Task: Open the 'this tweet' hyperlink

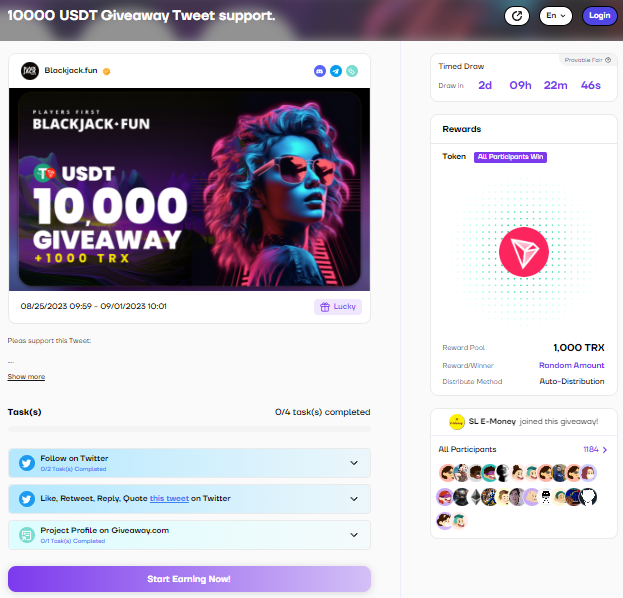Action: (169, 498)
